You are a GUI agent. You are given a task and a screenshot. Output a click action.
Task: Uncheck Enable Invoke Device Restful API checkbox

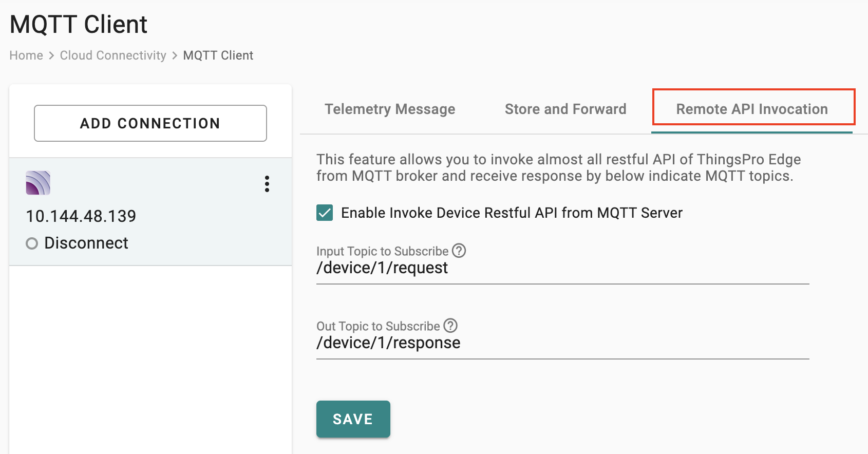tap(325, 213)
